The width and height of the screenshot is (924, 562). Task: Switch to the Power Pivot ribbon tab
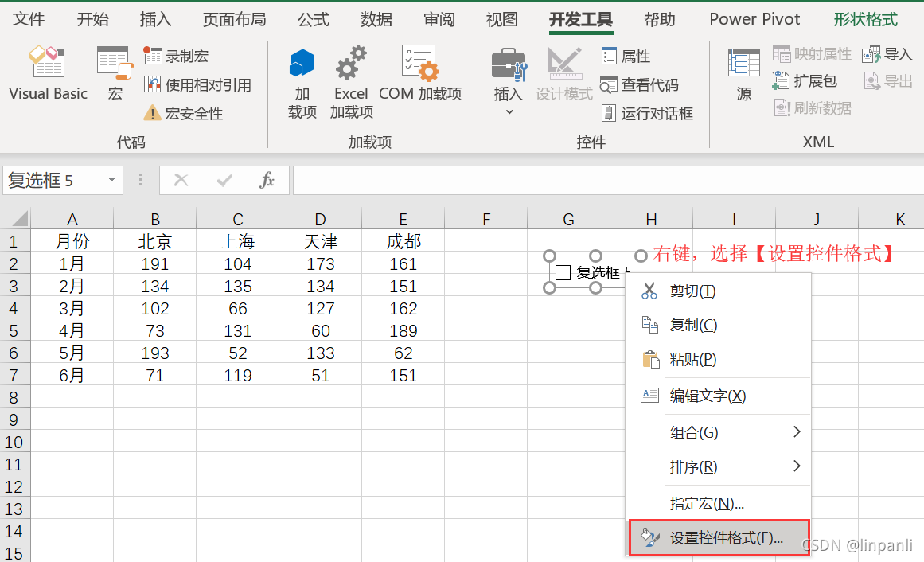point(754,19)
